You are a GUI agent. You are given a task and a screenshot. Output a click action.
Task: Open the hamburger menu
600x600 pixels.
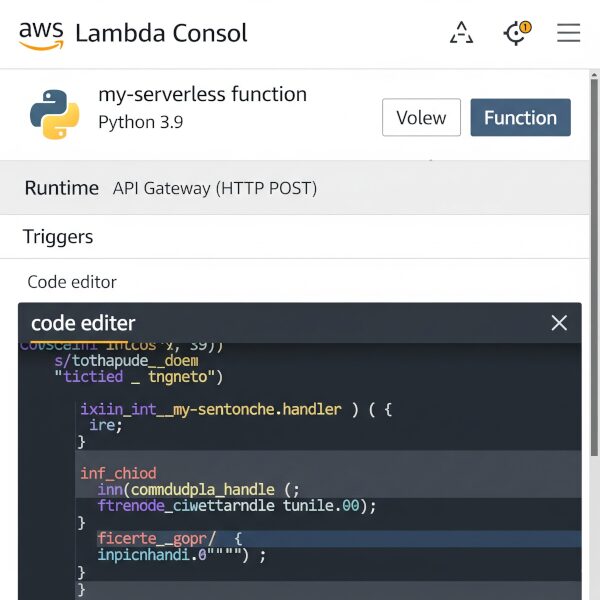click(x=569, y=33)
